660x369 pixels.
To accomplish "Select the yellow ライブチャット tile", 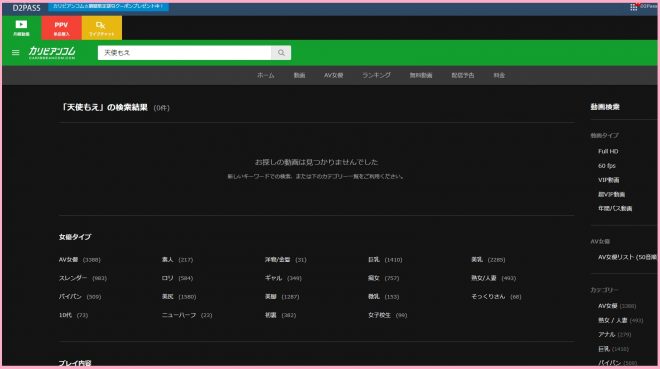I will 101,28.
